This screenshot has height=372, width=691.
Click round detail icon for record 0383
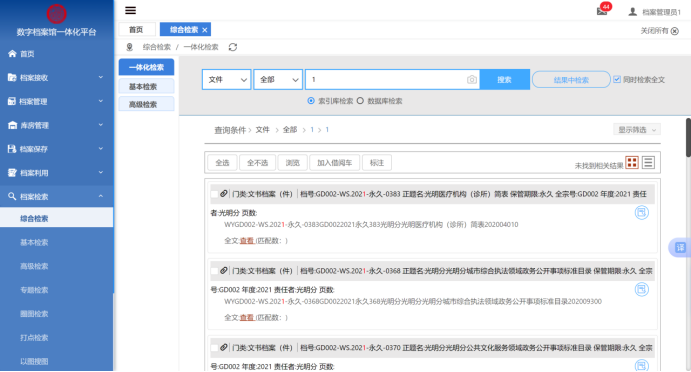(x=642, y=212)
